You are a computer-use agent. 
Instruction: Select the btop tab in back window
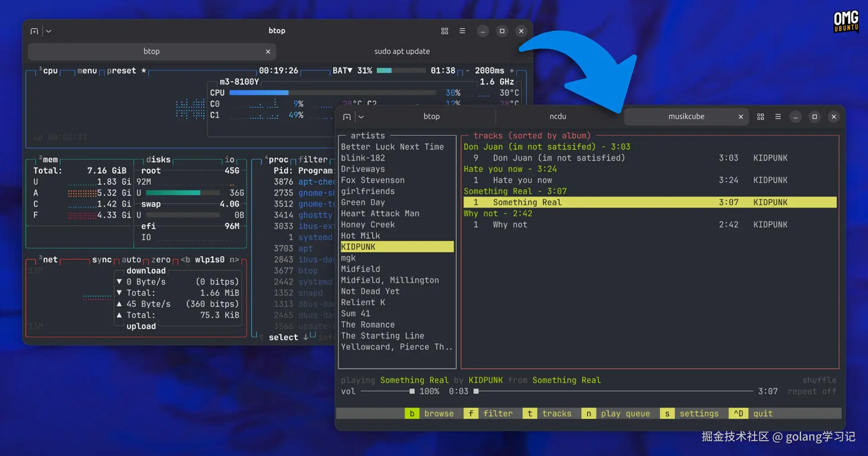click(151, 52)
